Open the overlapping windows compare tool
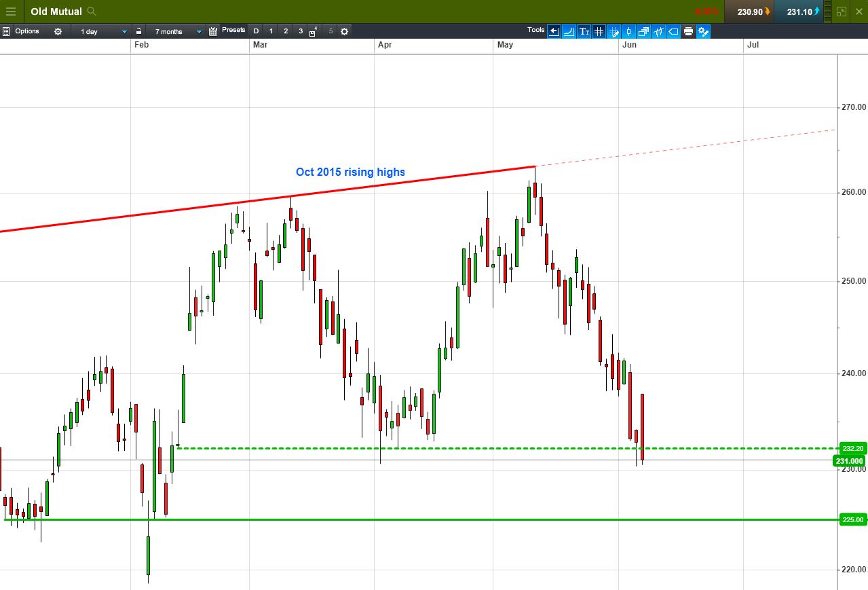The image size is (868, 590). tap(643, 31)
